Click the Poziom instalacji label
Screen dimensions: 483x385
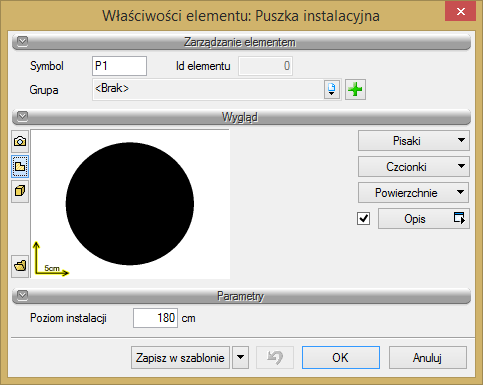point(68,318)
